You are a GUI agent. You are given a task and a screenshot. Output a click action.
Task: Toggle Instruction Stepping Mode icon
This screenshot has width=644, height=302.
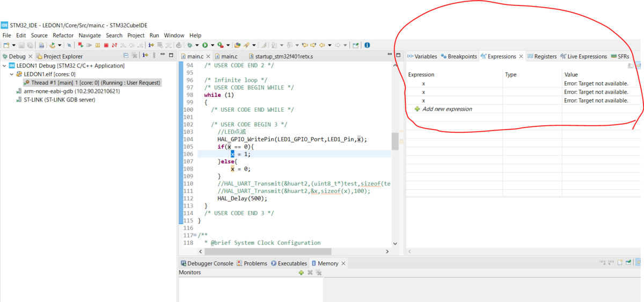coord(151,46)
